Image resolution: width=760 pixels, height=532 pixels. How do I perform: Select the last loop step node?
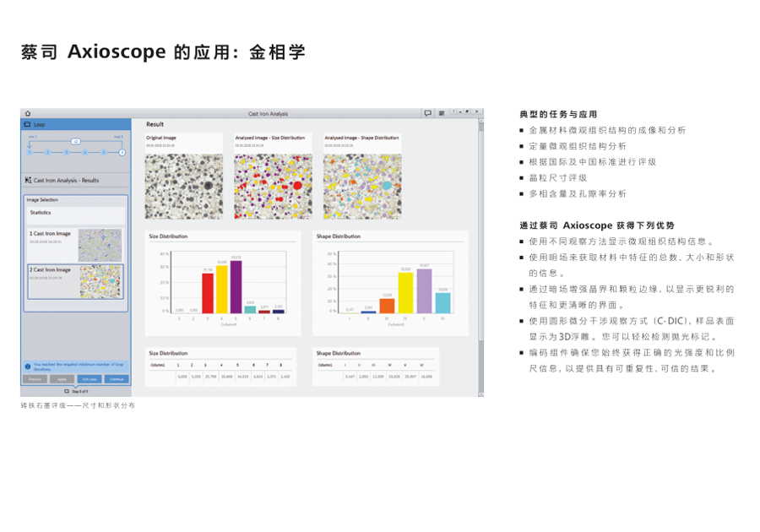(122, 152)
